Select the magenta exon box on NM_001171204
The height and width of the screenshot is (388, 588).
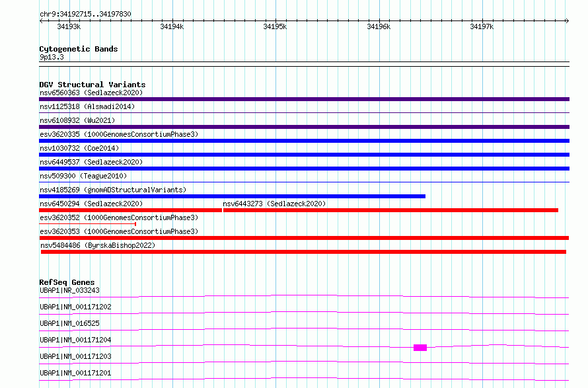(420, 348)
